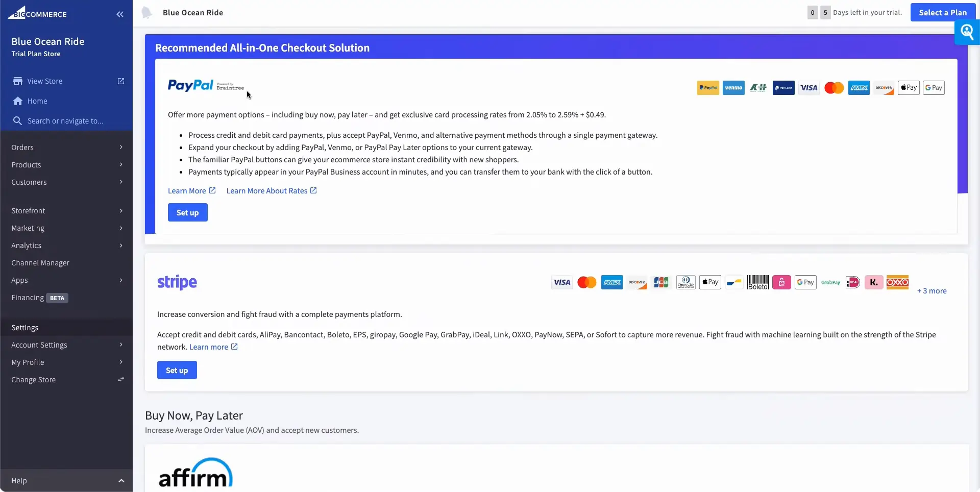980x492 pixels.
Task: Click the Apple Pay badge in the Stripe card
Action: tap(710, 282)
